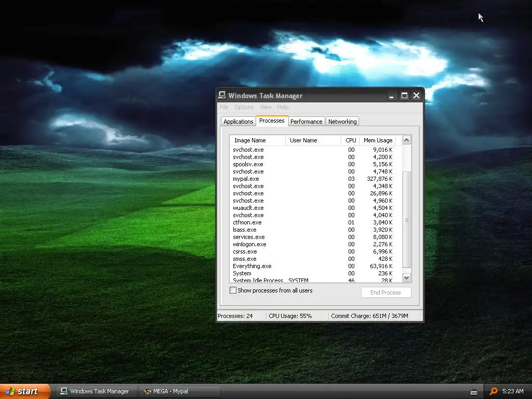The width and height of the screenshot is (532, 399).
Task: Open the File menu
Action: [x=224, y=107]
